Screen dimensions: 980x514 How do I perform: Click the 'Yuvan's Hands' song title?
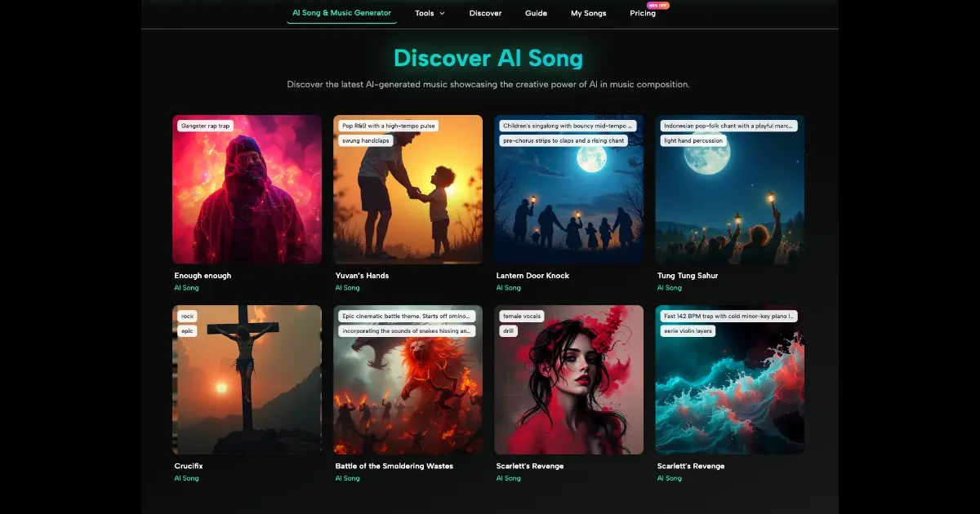point(362,276)
